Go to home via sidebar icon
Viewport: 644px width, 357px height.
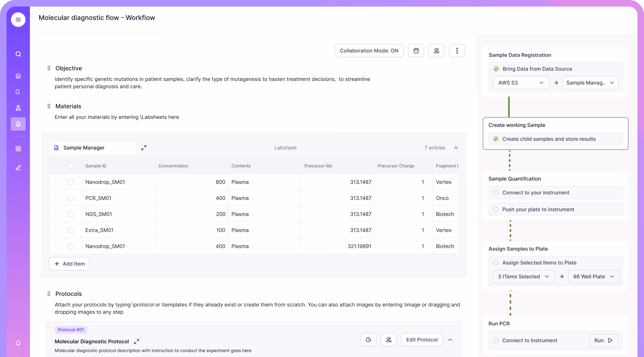pos(18,76)
